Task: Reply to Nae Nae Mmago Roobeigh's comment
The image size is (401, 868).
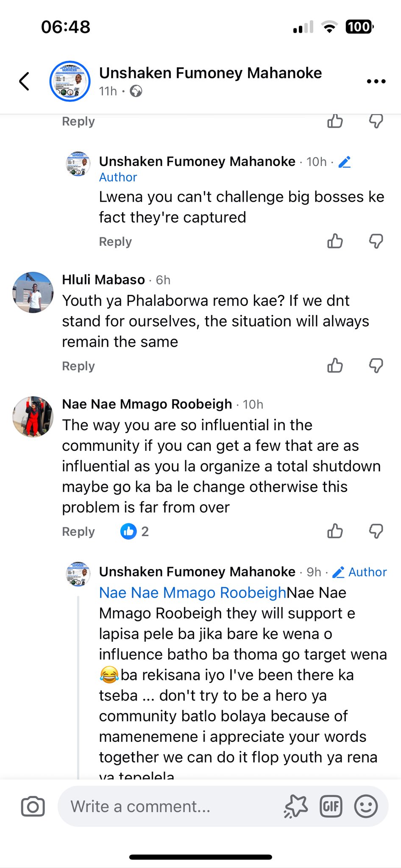Action: (78, 531)
